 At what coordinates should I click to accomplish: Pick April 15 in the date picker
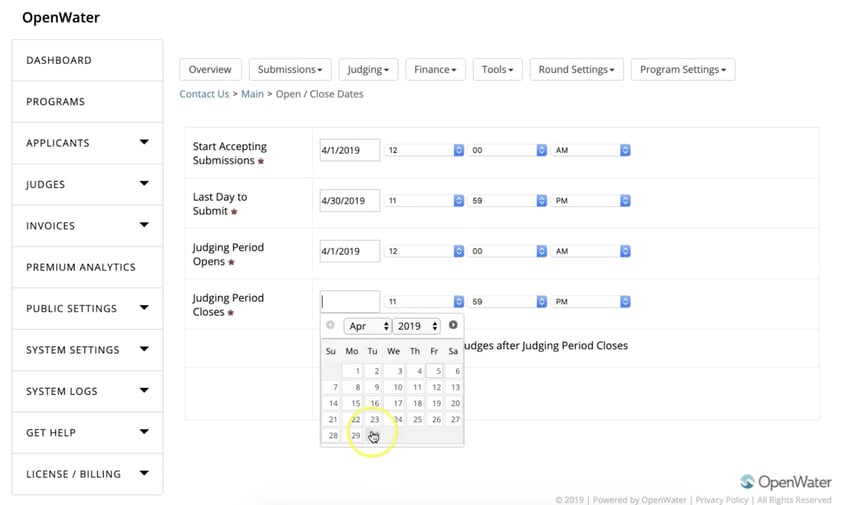(355, 403)
